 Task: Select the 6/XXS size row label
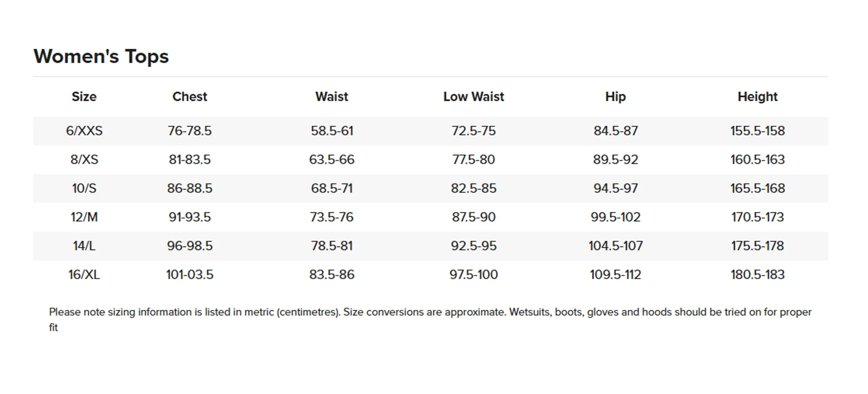pyautogui.click(x=84, y=131)
